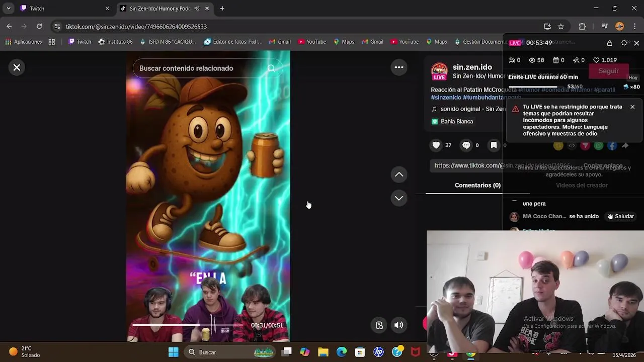Open sonido original music link

pyautogui.click(x=468, y=109)
